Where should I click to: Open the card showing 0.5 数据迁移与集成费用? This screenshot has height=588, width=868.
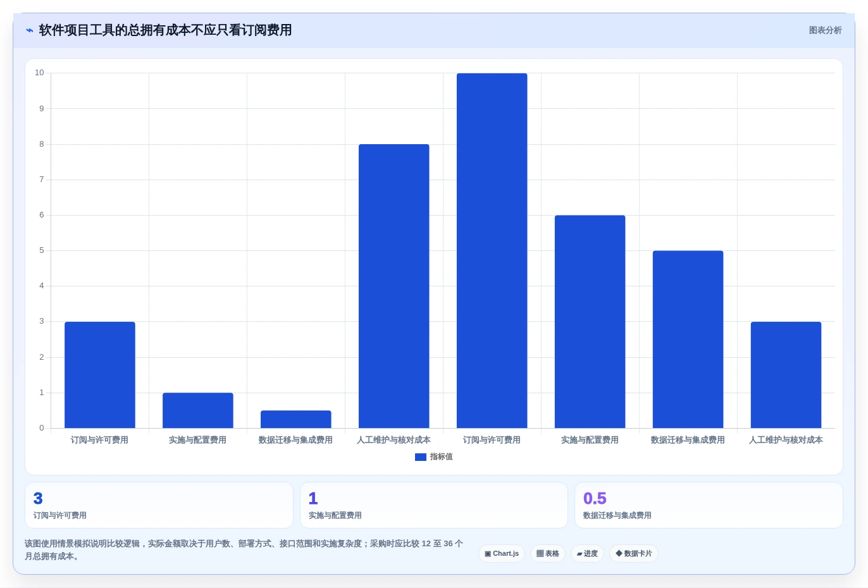(709, 505)
